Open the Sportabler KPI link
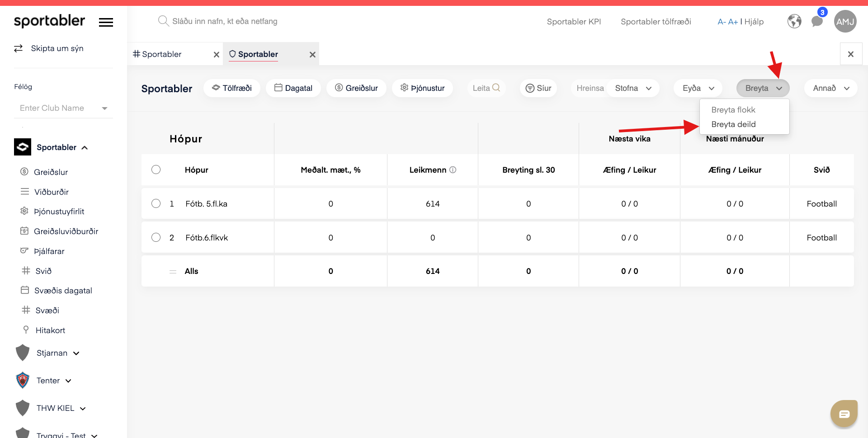This screenshot has width=868, height=438. 574,21
